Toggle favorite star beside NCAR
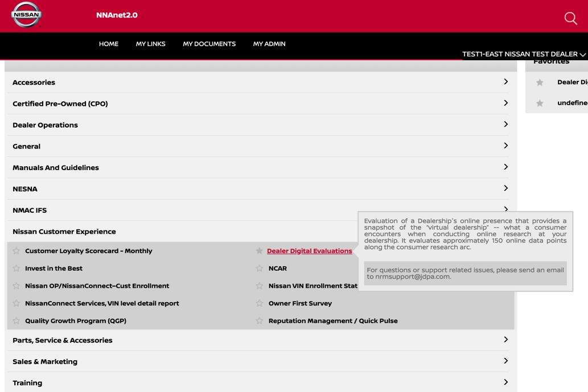Viewport: 588px width, 392px height. pyautogui.click(x=259, y=269)
